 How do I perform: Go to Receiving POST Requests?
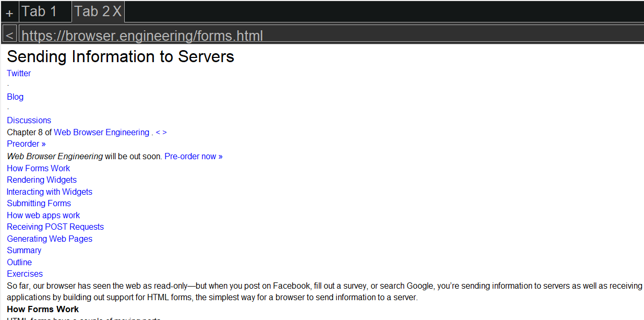click(55, 227)
